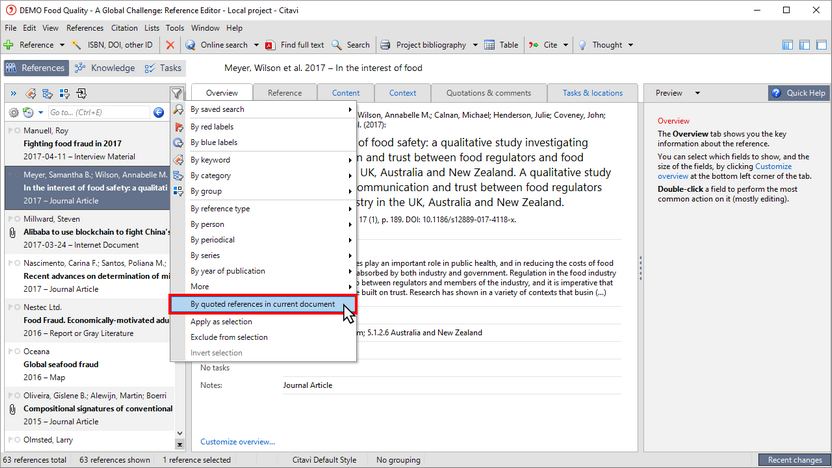The image size is (832, 468).
Task: Open the Reference button dropdown arrow
Action: pos(62,45)
